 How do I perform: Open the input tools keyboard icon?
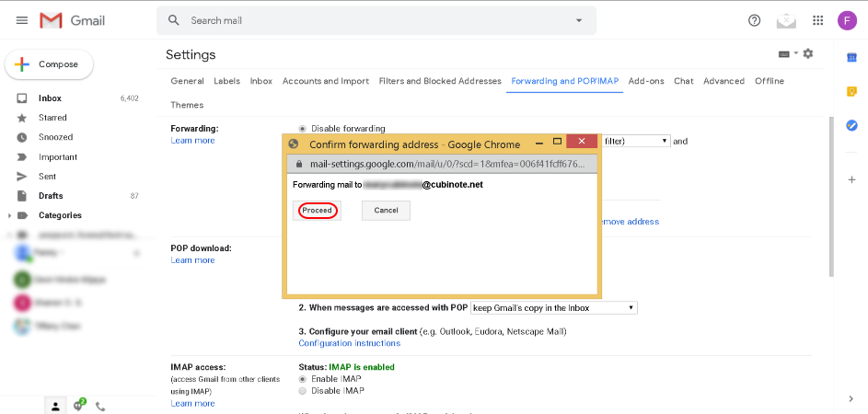click(784, 53)
